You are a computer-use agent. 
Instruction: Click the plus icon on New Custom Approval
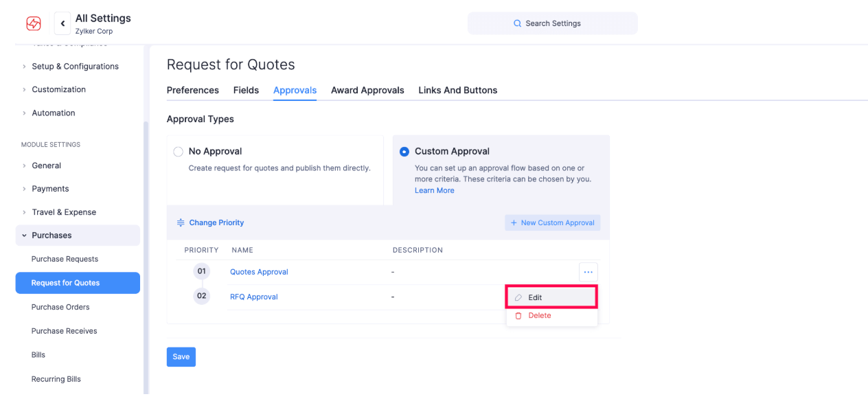[514, 222]
